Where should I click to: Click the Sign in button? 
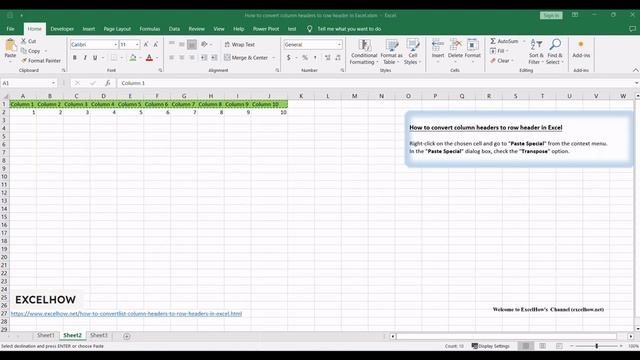551,15
